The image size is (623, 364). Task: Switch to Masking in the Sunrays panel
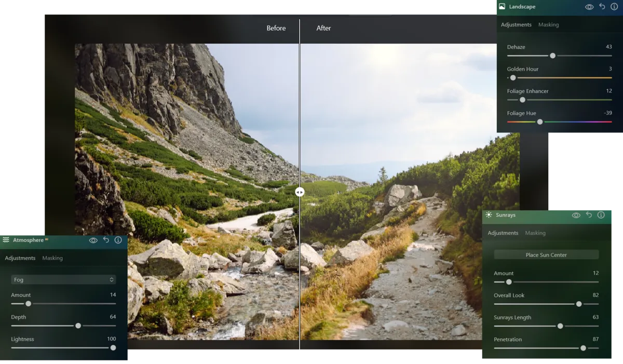[x=535, y=233]
